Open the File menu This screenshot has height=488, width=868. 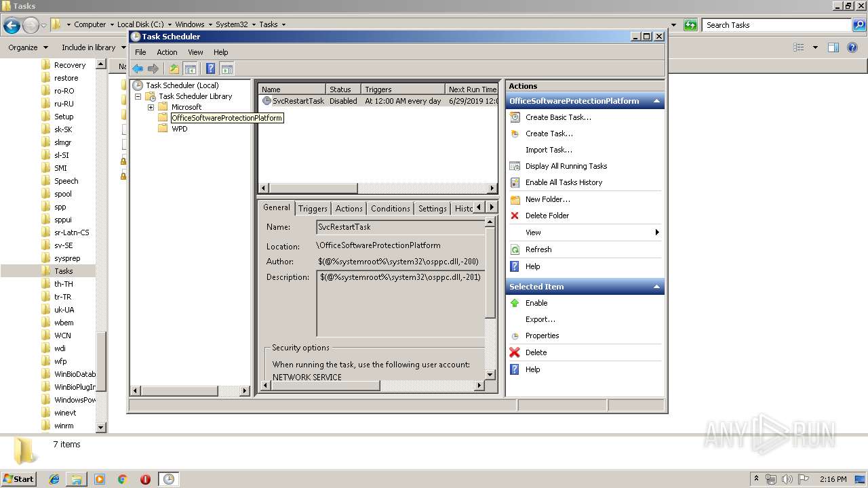point(140,52)
